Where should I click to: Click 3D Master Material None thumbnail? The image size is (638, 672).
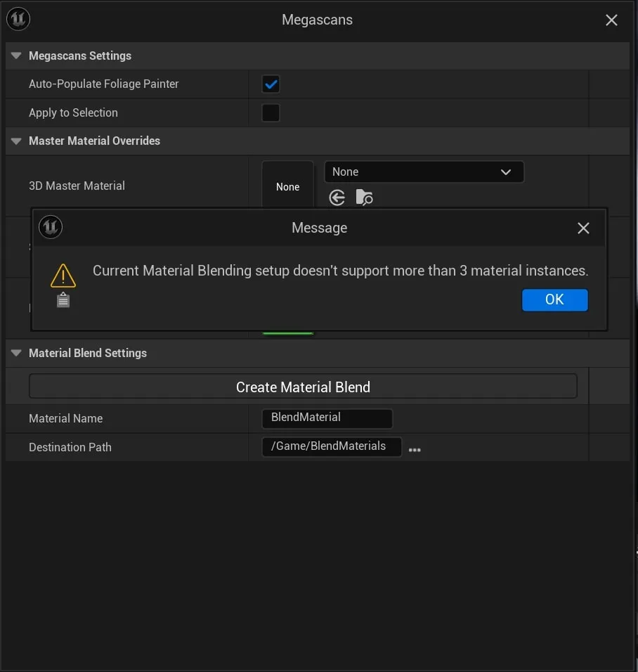pyautogui.click(x=287, y=185)
